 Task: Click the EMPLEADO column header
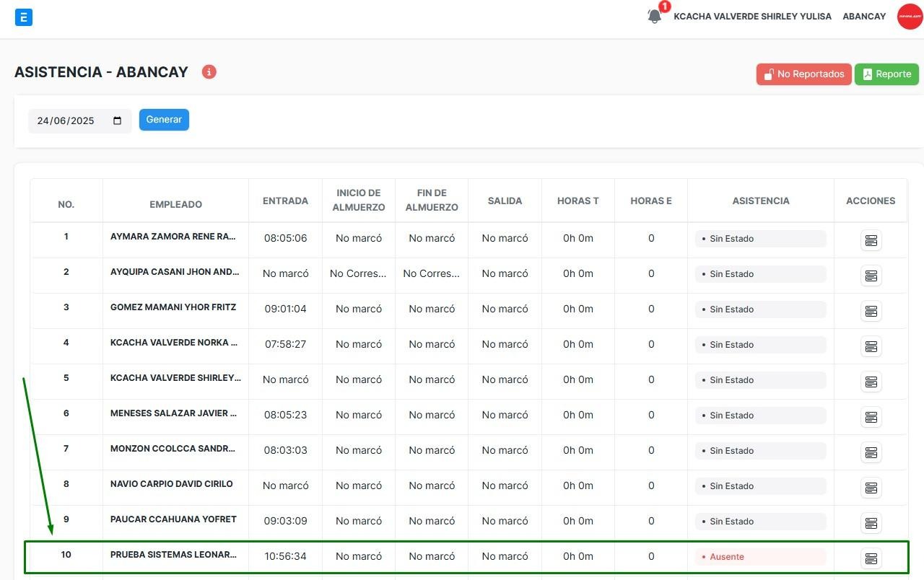pyautogui.click(x=175, y=204)
